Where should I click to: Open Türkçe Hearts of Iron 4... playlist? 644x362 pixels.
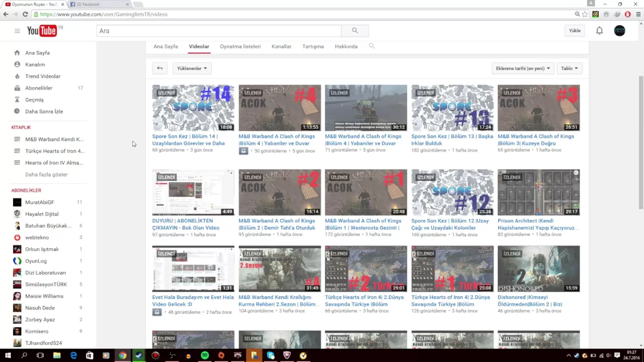tap(54, 151)
